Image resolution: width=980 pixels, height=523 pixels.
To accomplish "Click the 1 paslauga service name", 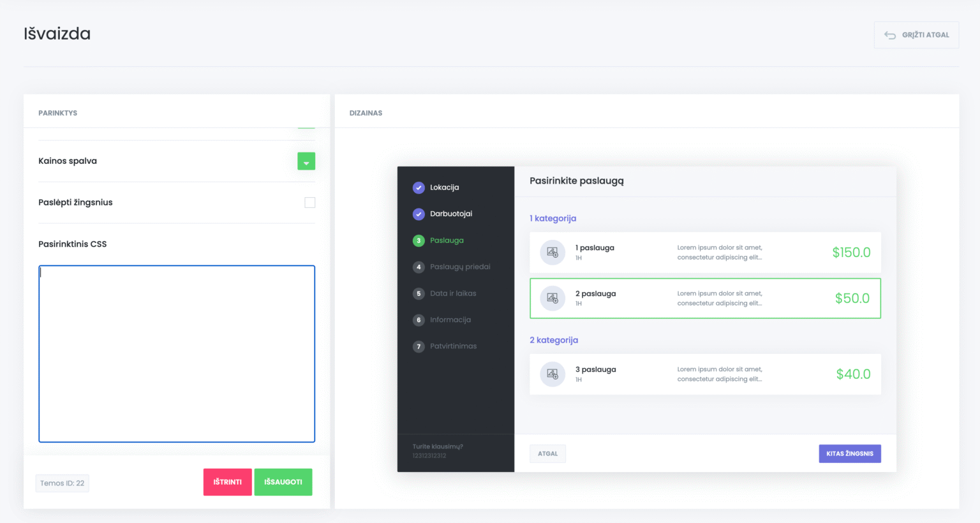I will [595, 248].
